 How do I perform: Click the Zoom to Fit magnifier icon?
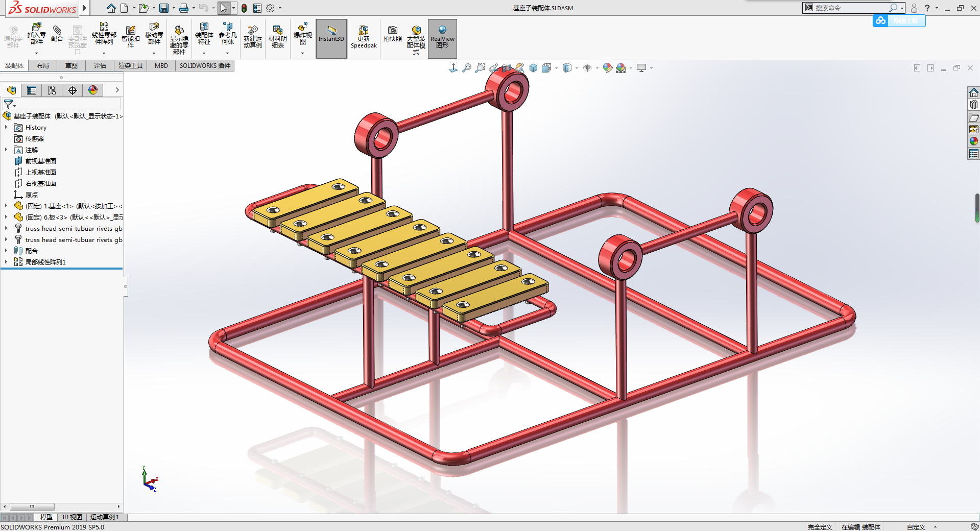click(x=467, y=68)
